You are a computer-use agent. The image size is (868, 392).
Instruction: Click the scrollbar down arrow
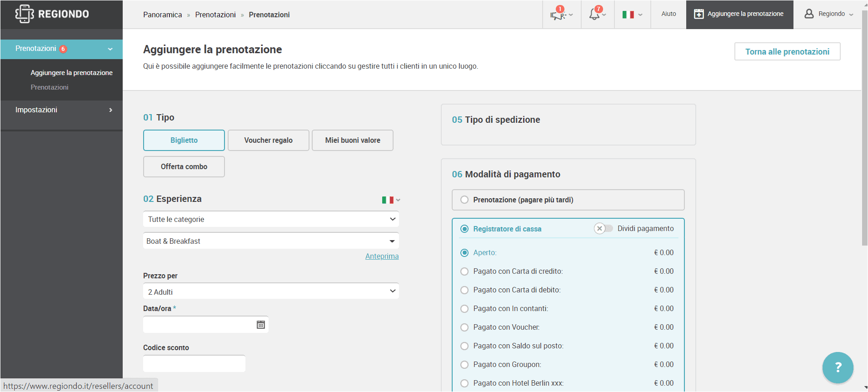pos(864,388)
